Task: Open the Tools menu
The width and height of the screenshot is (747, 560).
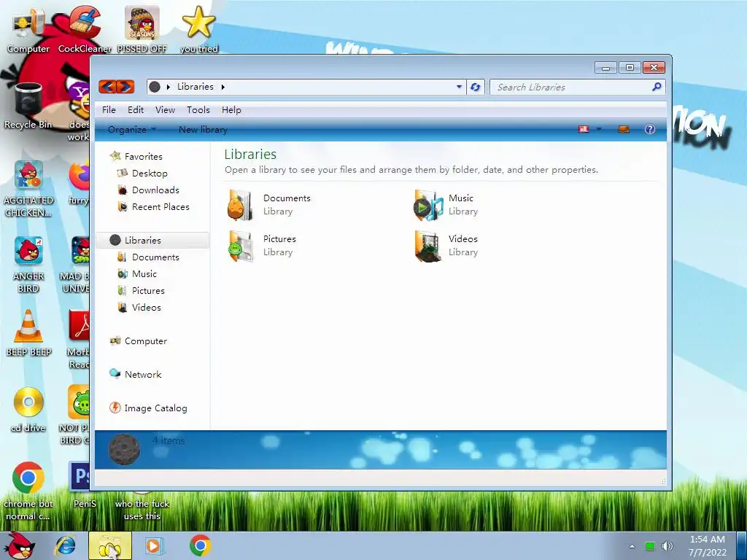Action: [198, 110]
